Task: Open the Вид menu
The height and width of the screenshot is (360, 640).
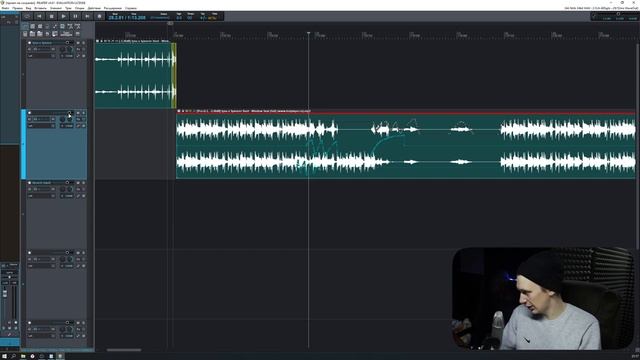Action: (x=28, y=8)
